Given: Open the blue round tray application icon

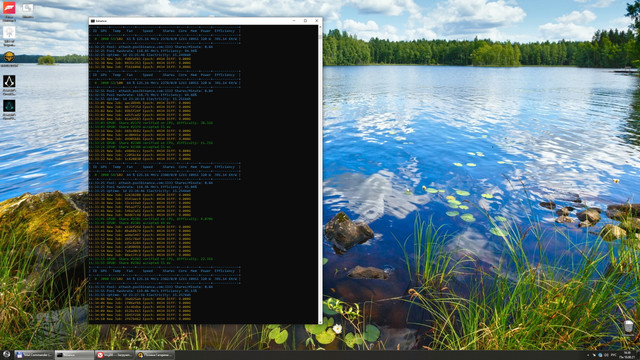Looking at the screenshot, I should click(600, 355).
